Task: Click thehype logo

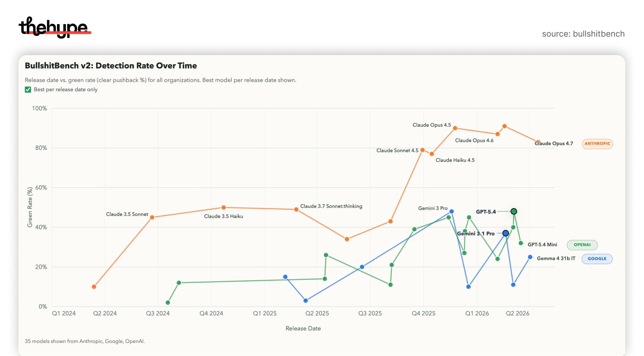Action: (x=55, y=27)
